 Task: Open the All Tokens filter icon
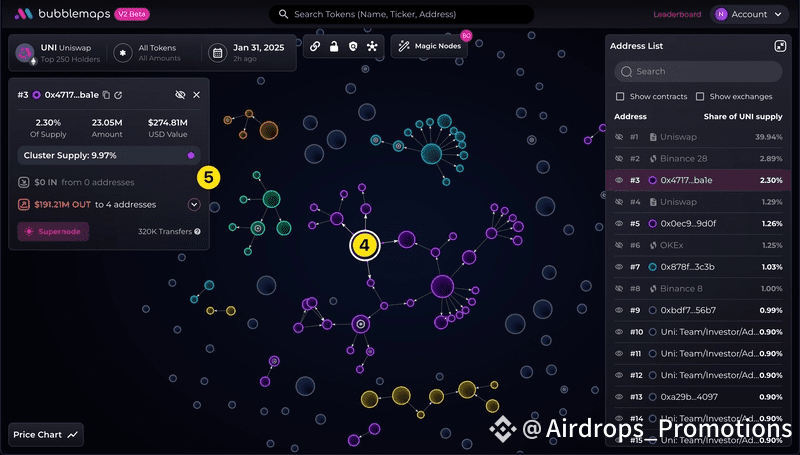[x=123, y=53]
